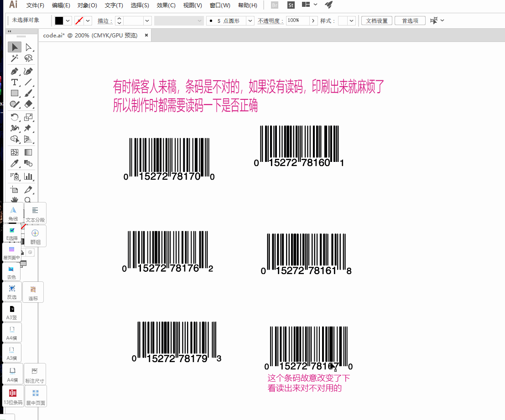Click the black fill color swatch

[x=59, y=21]
